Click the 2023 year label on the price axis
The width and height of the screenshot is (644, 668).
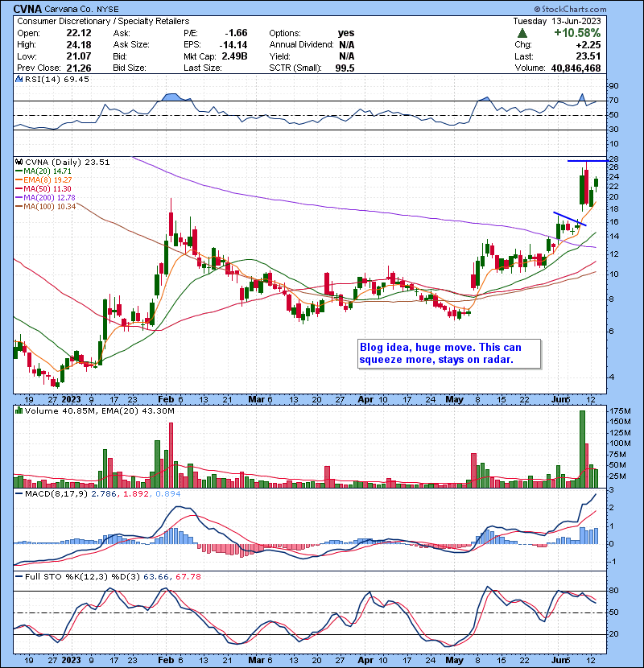[71, 400]
